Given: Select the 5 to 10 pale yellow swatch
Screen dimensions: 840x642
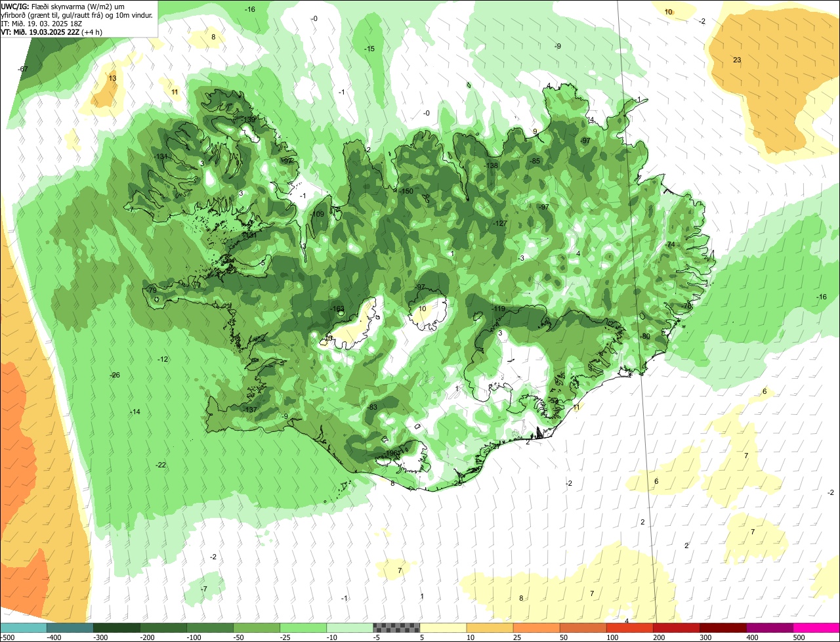Looking at the screenshot, I should coord(443,628).
